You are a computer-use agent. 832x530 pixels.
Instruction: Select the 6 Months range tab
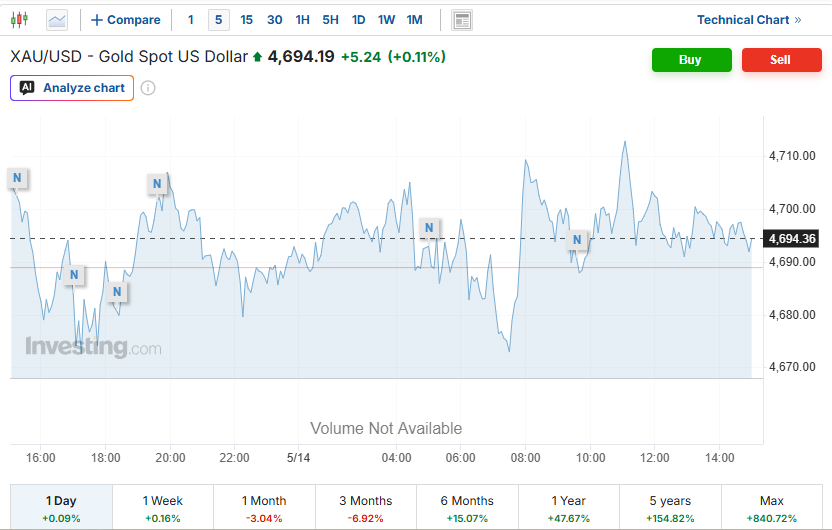(x=467, y=507)
